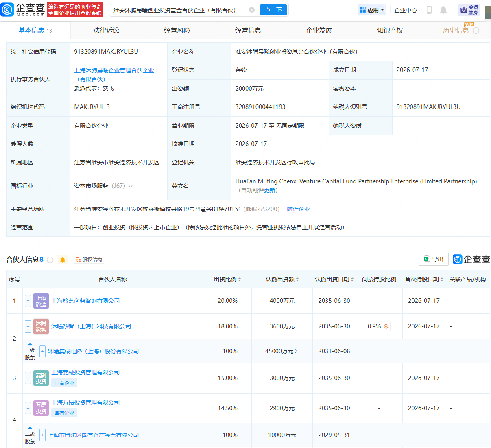Switch to the 经营风险 tab
The image size is (491, 448).
[x=177, y=30]
